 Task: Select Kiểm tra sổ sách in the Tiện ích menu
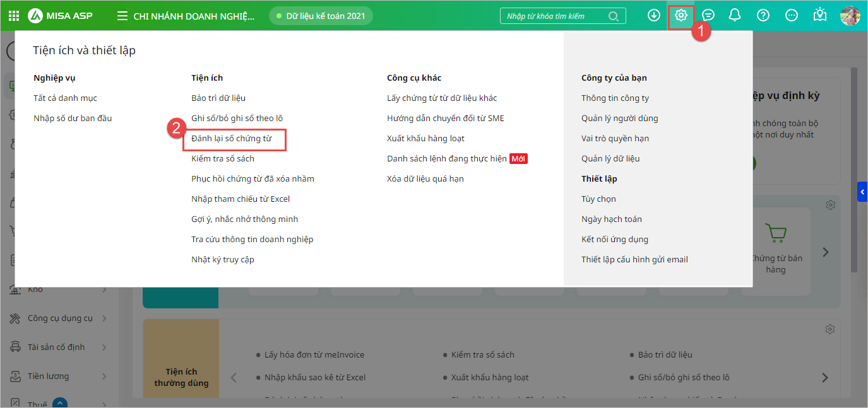pos(223,159)
